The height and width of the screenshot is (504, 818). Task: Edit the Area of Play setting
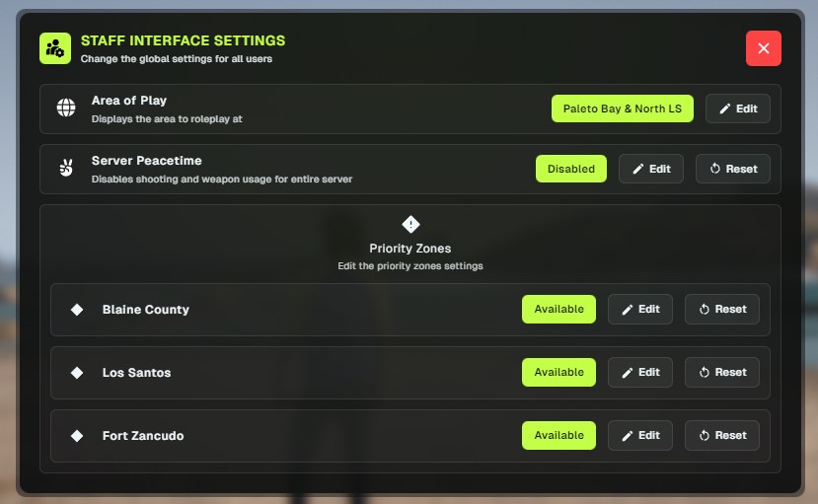pos(738,108)
